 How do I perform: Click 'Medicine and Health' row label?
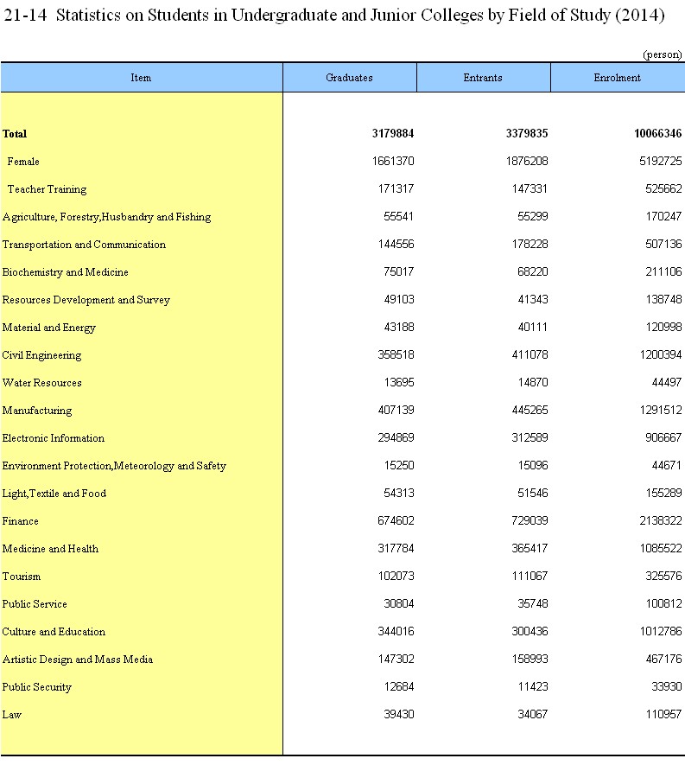tap(50, 549)
